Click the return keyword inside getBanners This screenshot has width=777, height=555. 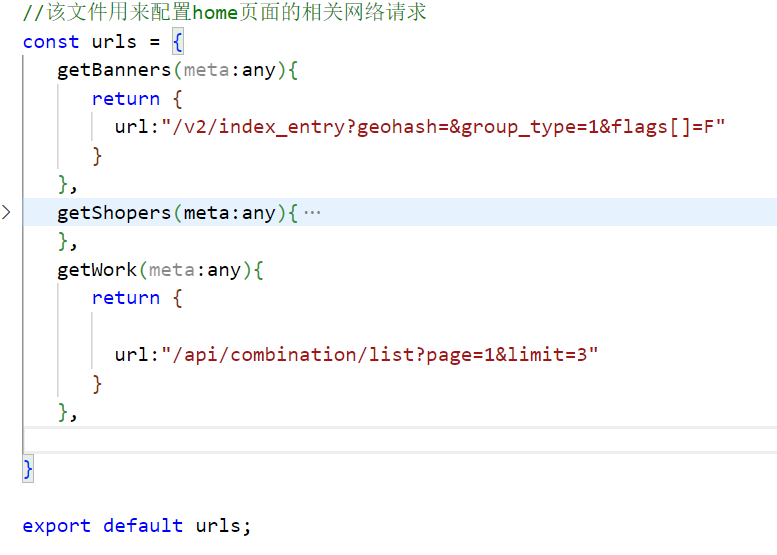(126, 99)
